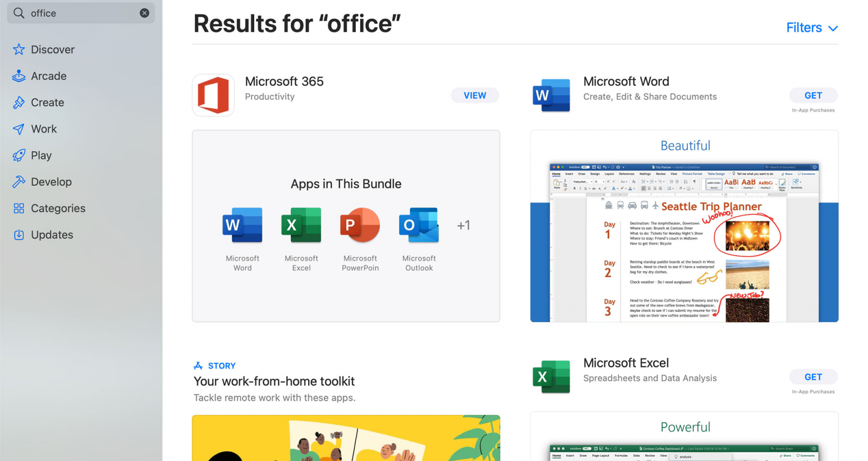This screenshot has width=868, height=461.
Task: Click the Microsoft Word app icon in results
Action: (551, 95)
